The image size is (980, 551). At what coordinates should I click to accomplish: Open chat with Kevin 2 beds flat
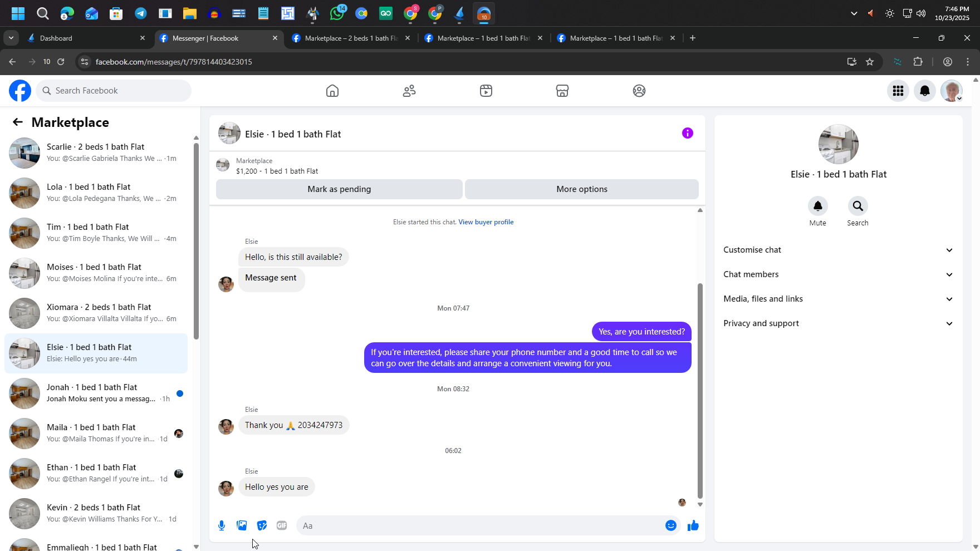point(96,513)
